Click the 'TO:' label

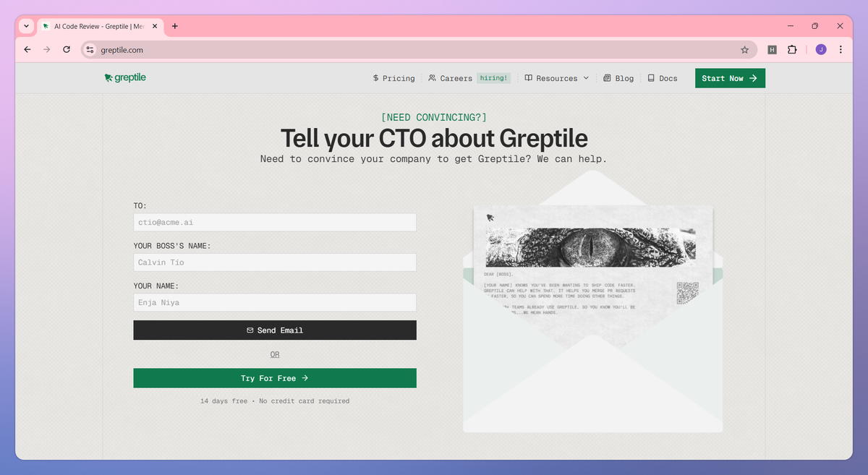tap(140, 206)
